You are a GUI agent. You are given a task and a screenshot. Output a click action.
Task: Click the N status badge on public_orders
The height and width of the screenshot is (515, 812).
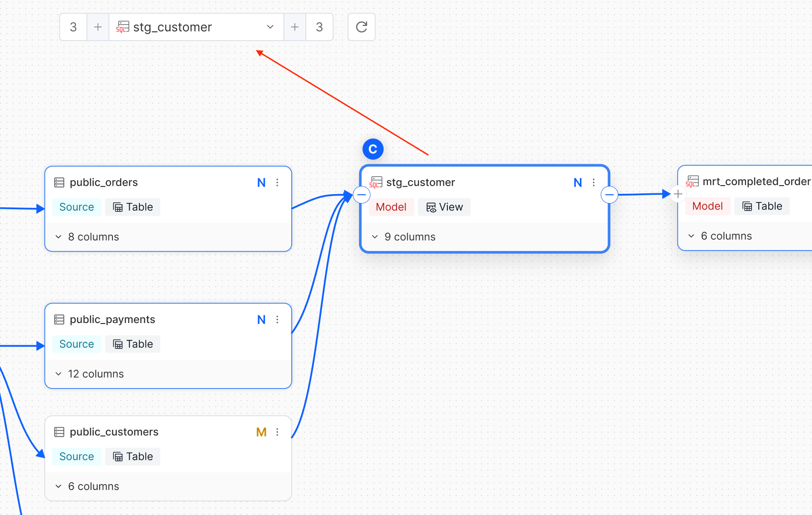tap(261, 182)
